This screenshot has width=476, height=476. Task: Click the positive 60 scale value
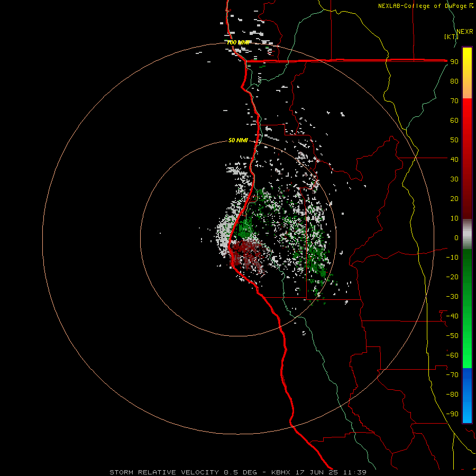click(454, 121)
